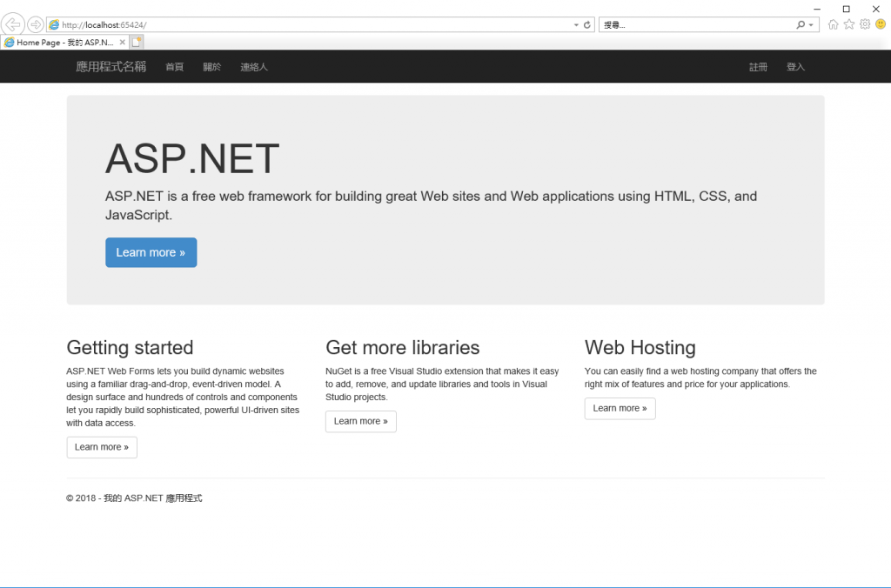Click the browser Back arrow button
891x588 pixels.
pyautogui.click(x=12, y=24)
